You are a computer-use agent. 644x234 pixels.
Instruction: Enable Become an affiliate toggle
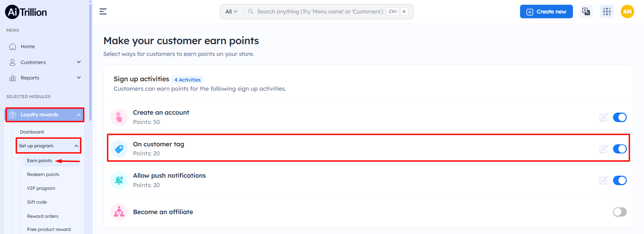point(620,212)
